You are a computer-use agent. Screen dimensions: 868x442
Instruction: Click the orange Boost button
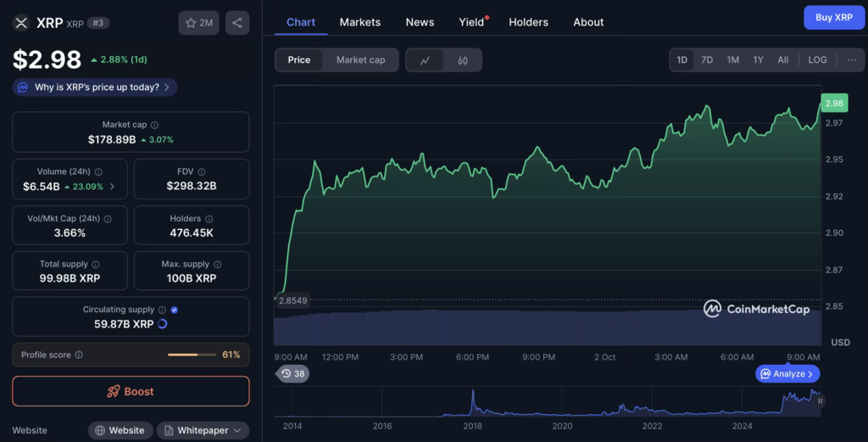pyautogui.click(x=131, y=391)
